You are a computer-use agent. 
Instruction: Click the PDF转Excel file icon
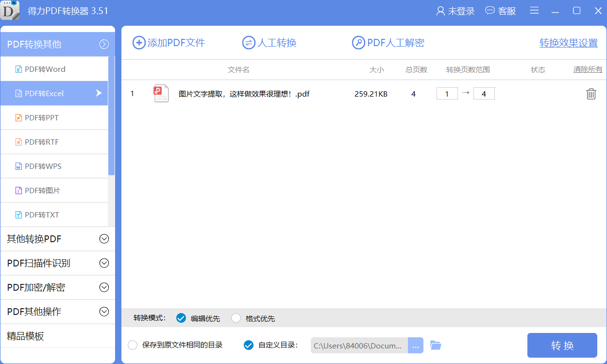18,94
